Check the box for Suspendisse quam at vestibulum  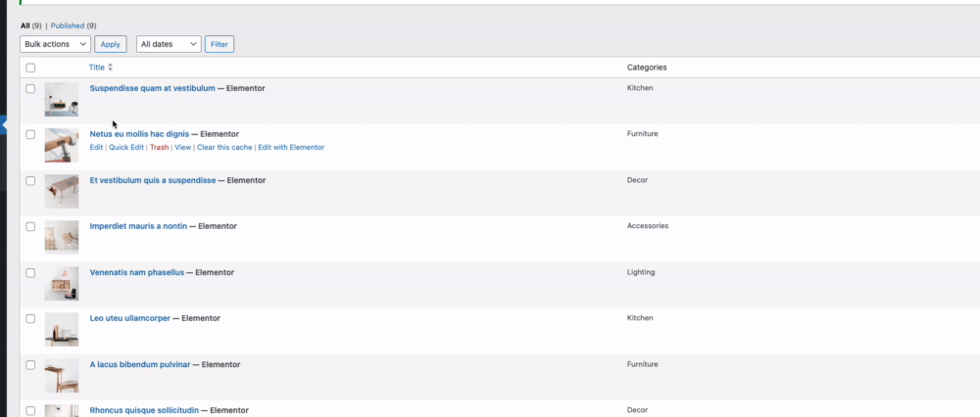tap(30, 89)
